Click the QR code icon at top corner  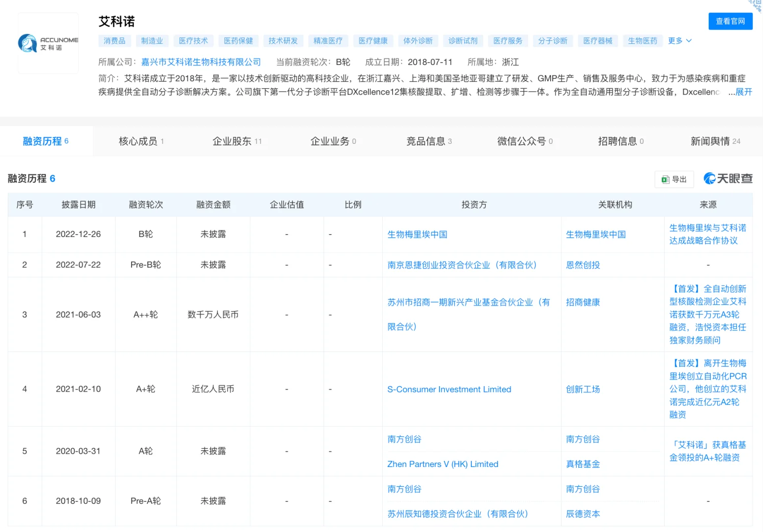point(756,5)
